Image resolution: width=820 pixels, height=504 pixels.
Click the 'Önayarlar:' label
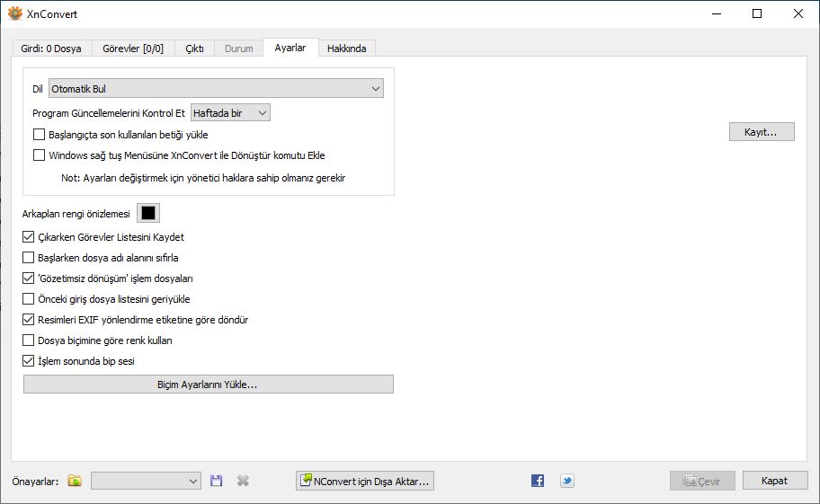click(x=35, y=482)
